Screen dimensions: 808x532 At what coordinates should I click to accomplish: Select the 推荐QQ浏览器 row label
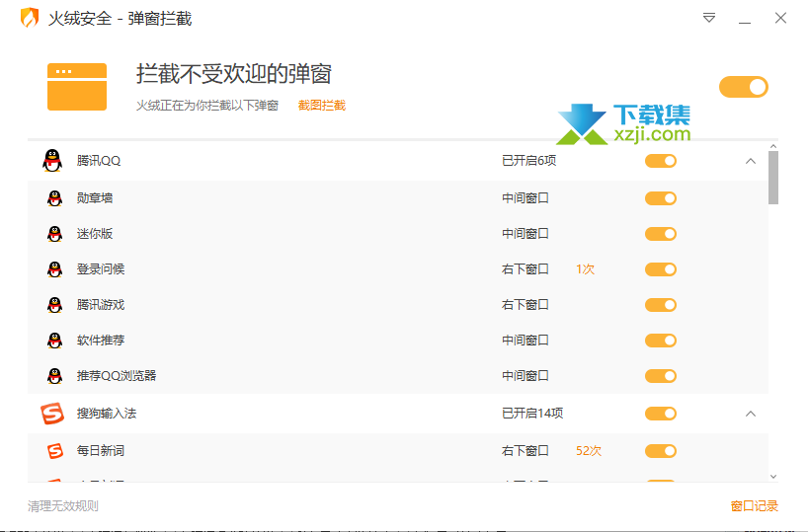point(117,376)
